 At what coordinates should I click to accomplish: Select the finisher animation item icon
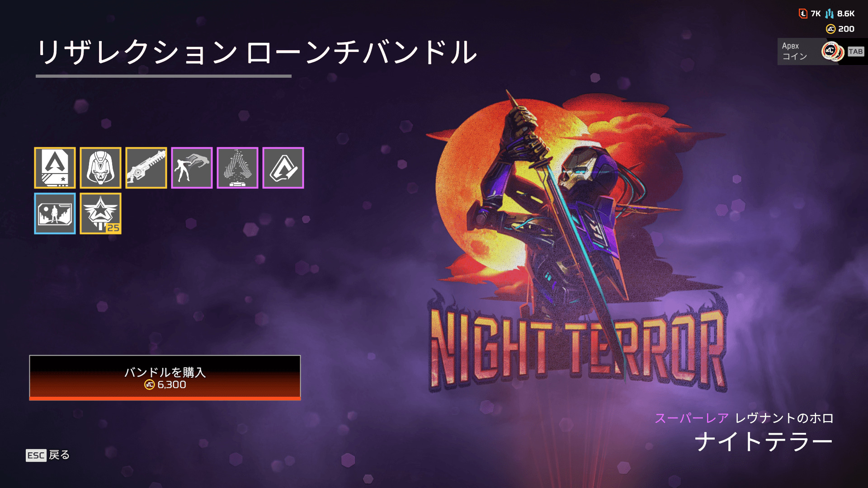click(192, 168)
